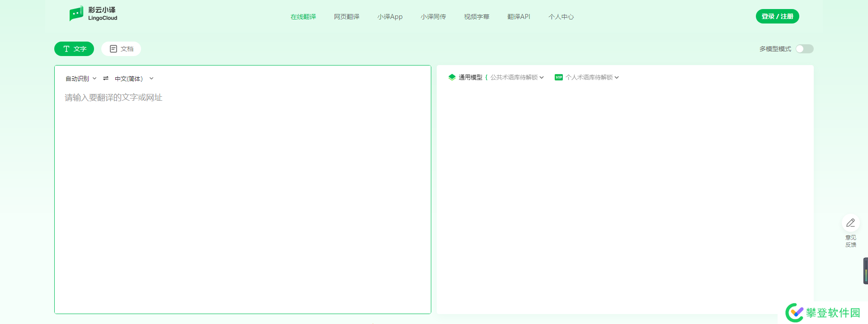Go to 小译App in the navigation
This screenshot has height=324, width=868.
(x=390, y=17)
